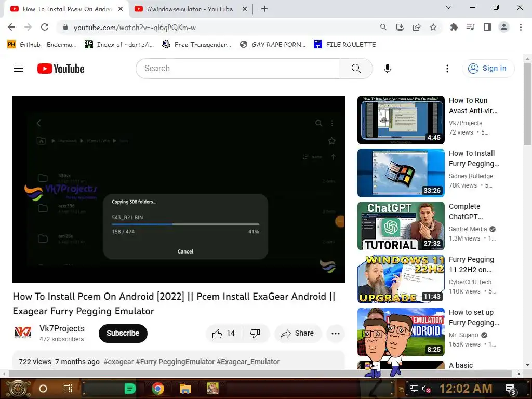Open the Complete ChatGPT video title

(x=466, y=212)
